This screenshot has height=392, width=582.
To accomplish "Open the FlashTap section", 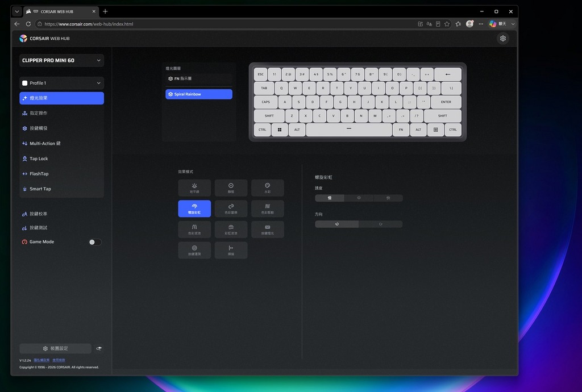I will pyautogui.click(x=61, y=174).
